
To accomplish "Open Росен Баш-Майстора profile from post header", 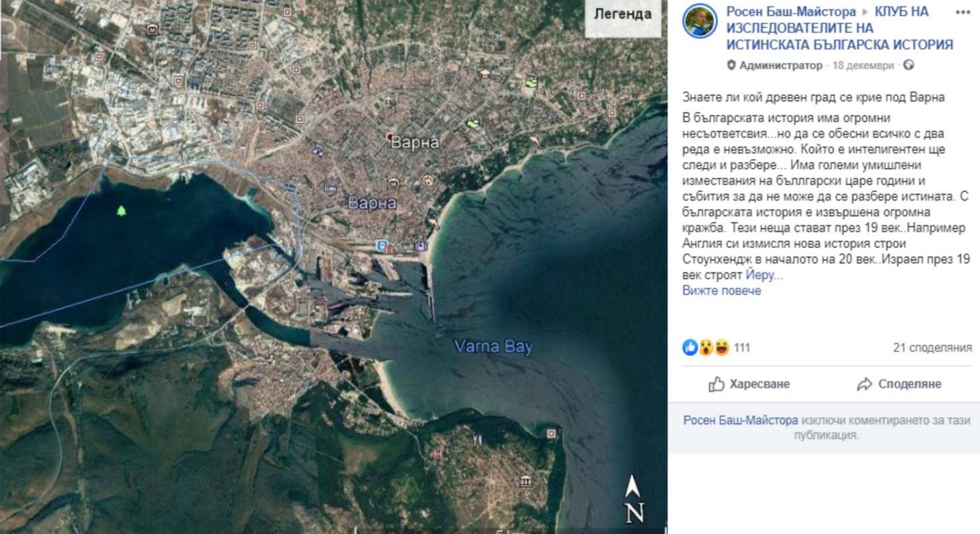I will click(791, 12).
